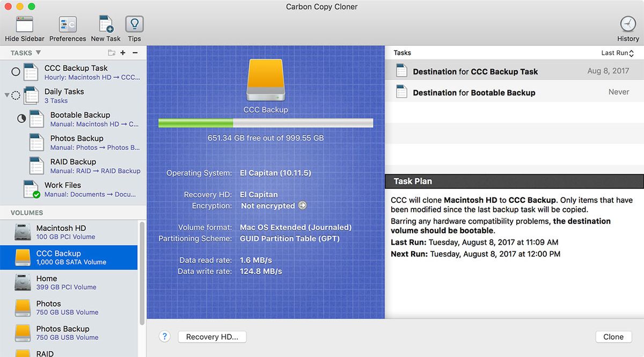The height and width of the screenshot is (357, 644).
Task: Open Carbon Copy Cloner Preferences icon
Action: click(68, 24)
